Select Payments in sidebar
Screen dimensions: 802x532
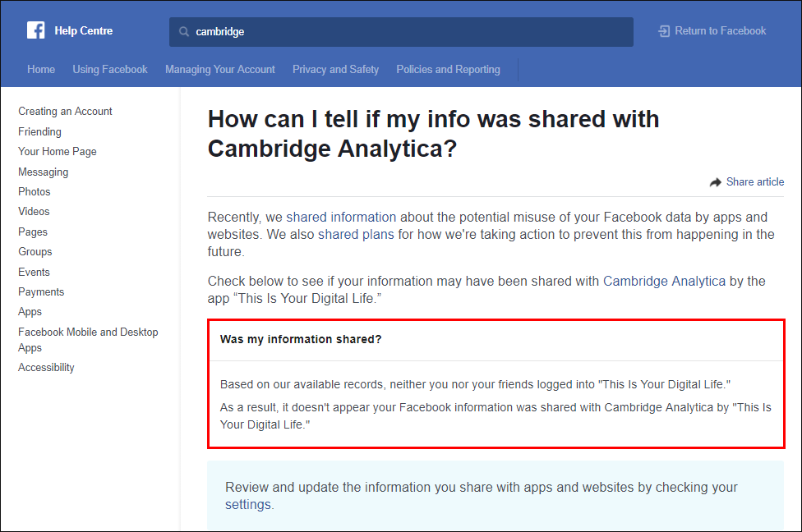pos(41,292)
